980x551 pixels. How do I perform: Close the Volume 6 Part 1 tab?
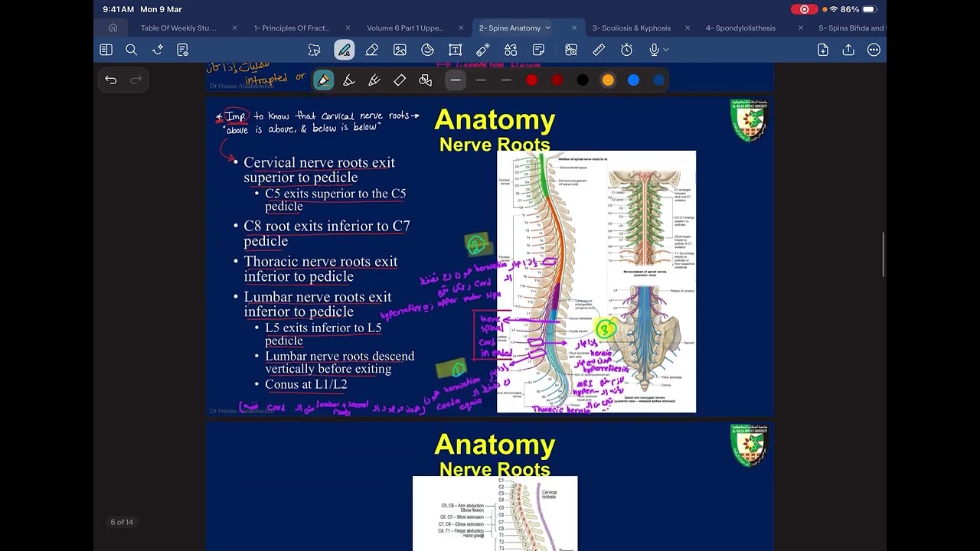[461, 28]
